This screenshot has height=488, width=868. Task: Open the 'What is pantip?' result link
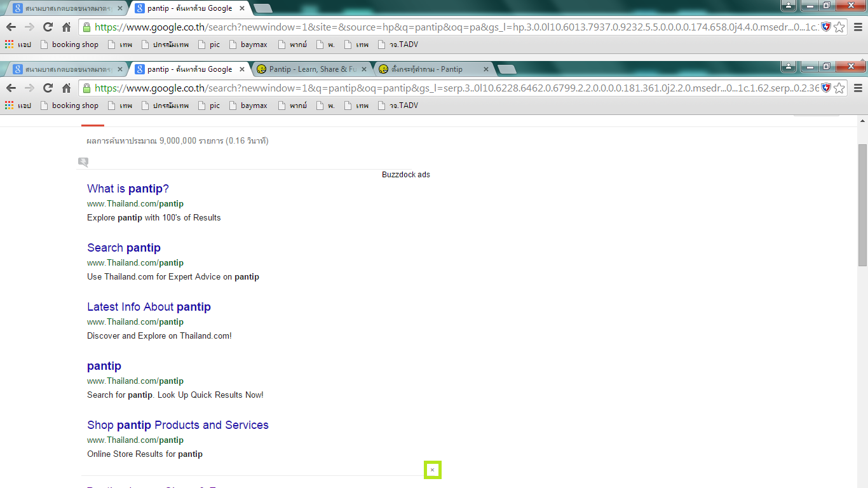click(x=128, y=189)
